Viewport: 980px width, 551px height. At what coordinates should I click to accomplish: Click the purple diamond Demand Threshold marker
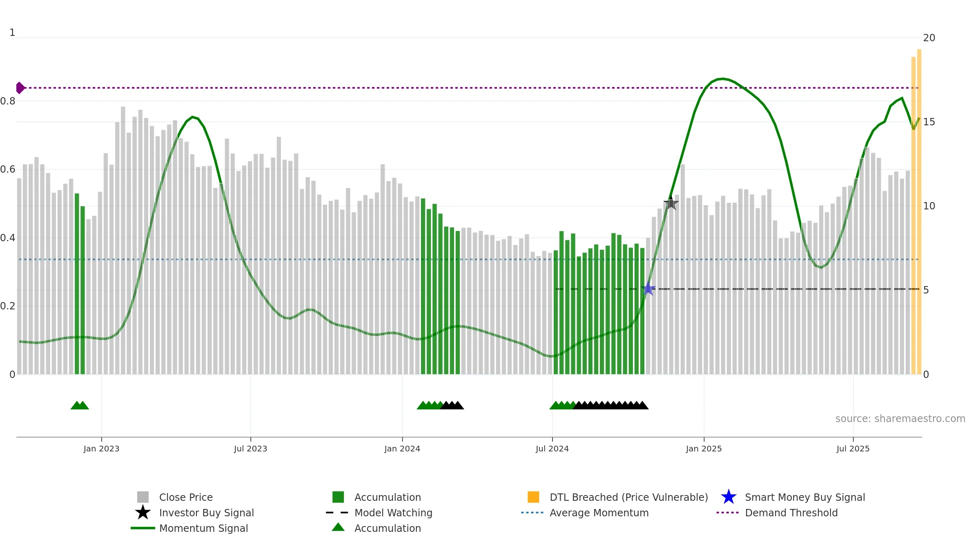[20, 88]
